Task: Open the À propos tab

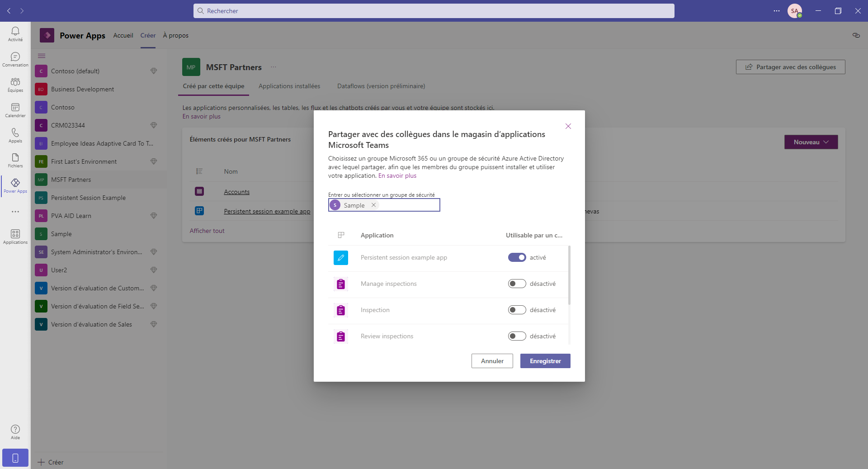Action: (176, 35)
